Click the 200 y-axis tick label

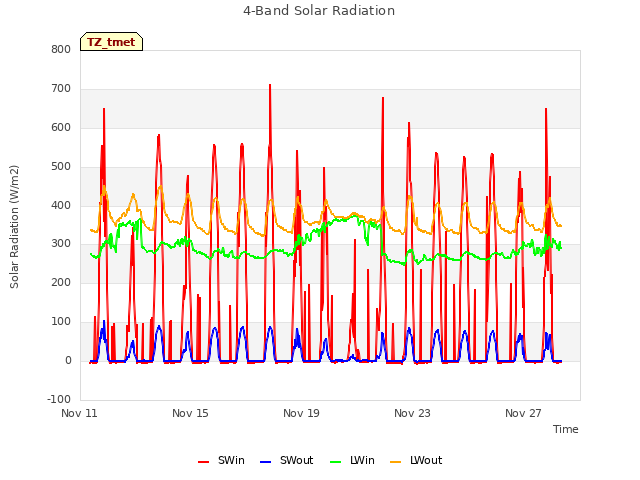tap(61, 282)
